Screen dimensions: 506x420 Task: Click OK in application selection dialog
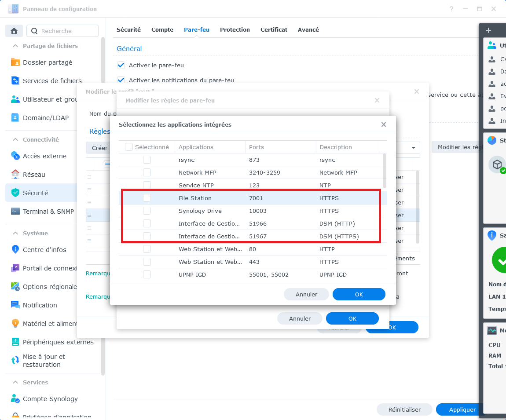pyautogui.click(x=359, y=294)
